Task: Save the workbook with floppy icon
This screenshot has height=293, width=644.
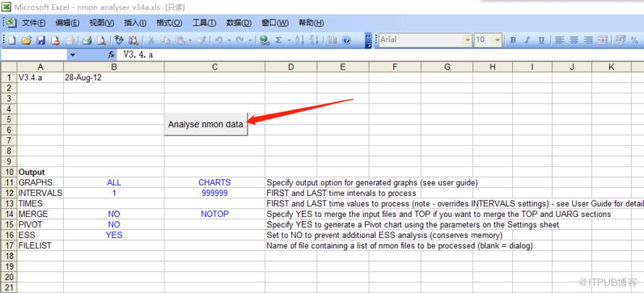Action: pos(41,41)
